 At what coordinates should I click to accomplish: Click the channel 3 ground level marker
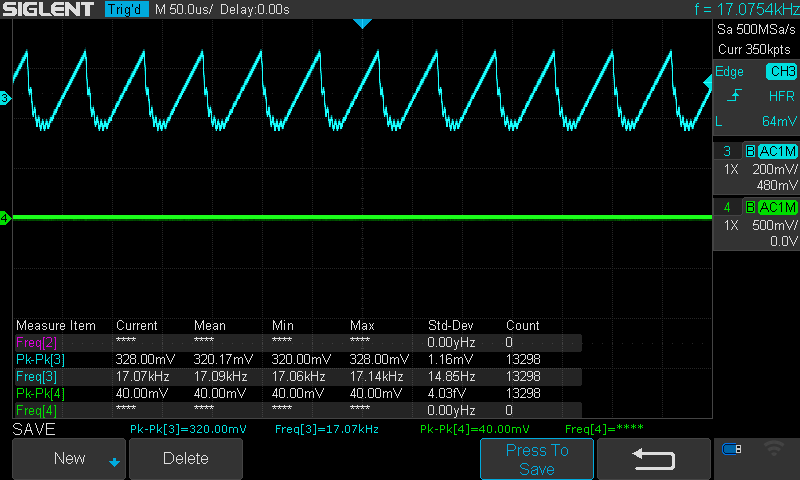(x=5, y=98)
